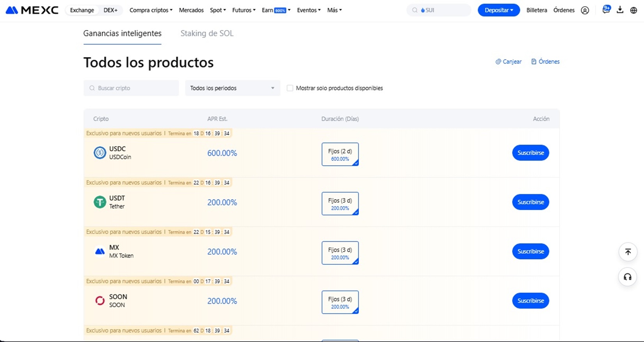Open Órdenes in top header
Screen dimensions: 644x342
pos(564,10)
